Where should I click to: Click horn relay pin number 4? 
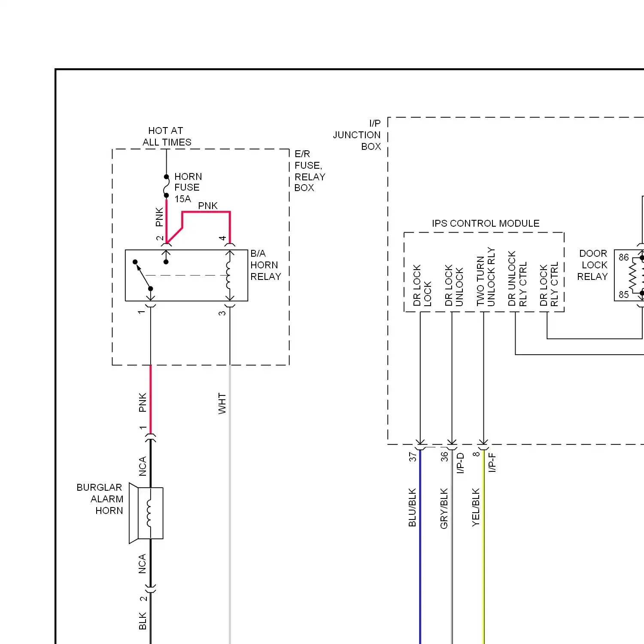coord(222,238)
